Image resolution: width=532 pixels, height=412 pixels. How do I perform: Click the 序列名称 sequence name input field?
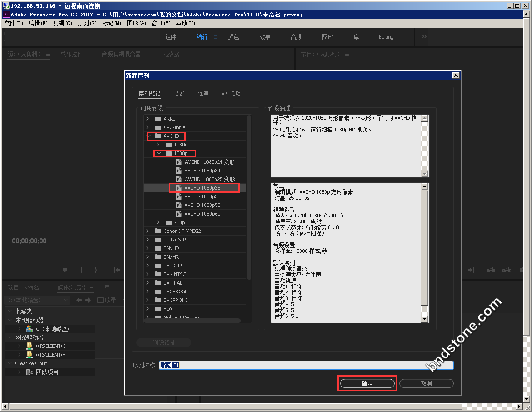(306, 365)
